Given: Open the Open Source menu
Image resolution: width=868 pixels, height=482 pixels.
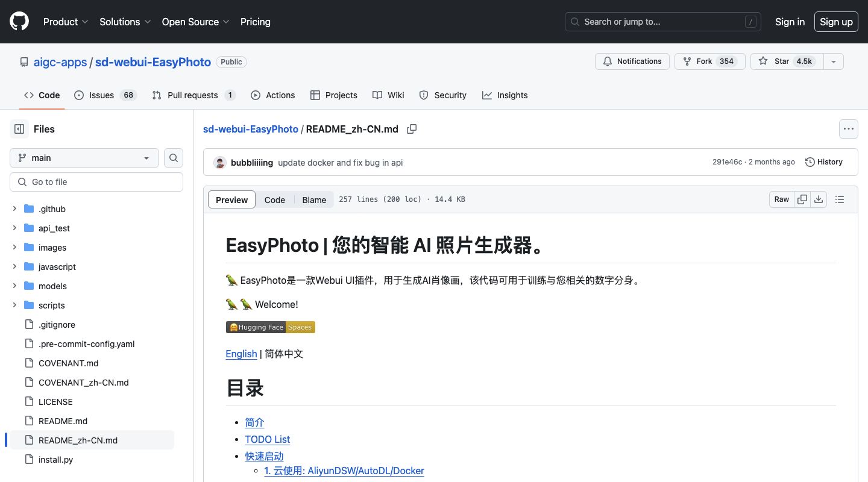Looking at the screenshot, I should click(196, 22).
